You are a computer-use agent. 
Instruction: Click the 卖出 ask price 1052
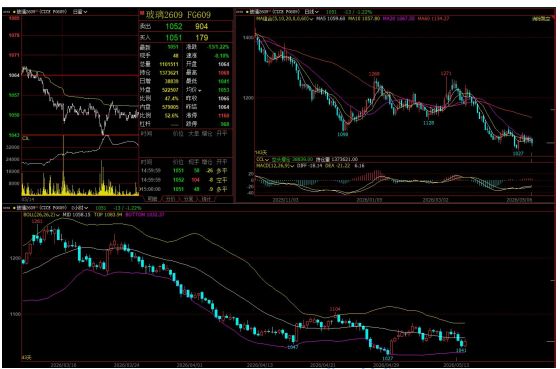(x=174, y=26)
